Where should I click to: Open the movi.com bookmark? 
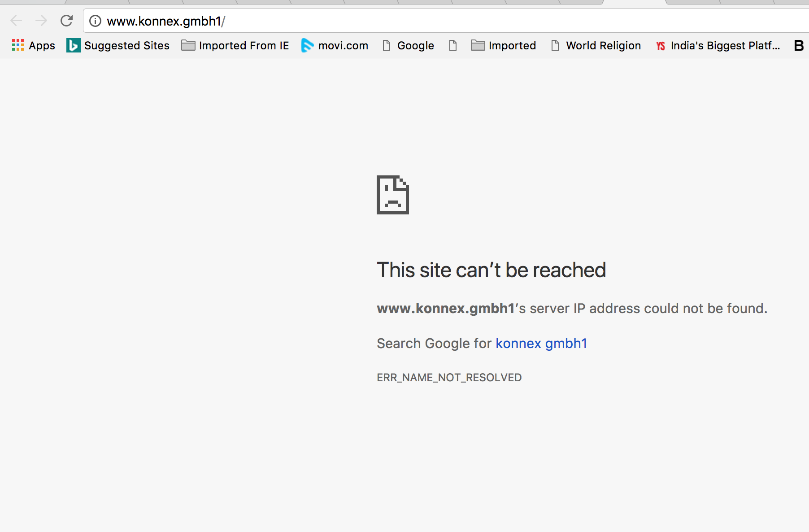(x=335, y=45)
